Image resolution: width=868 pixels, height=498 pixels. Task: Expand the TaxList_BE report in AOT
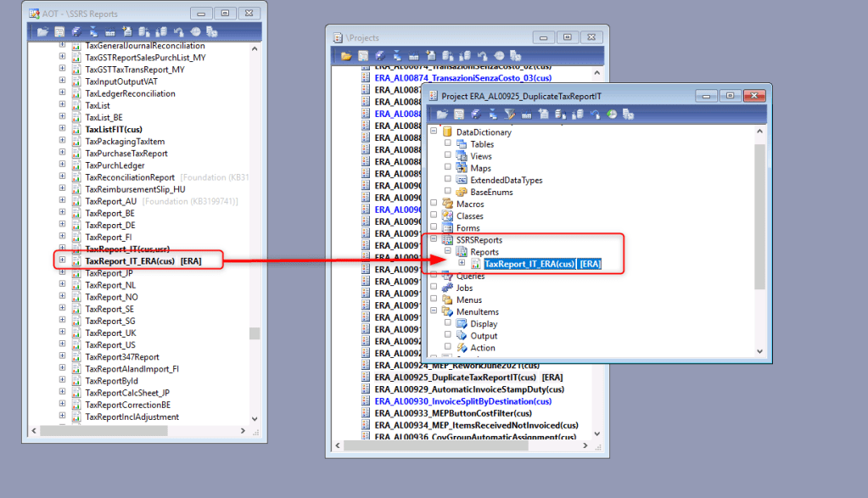pos(62,117)
